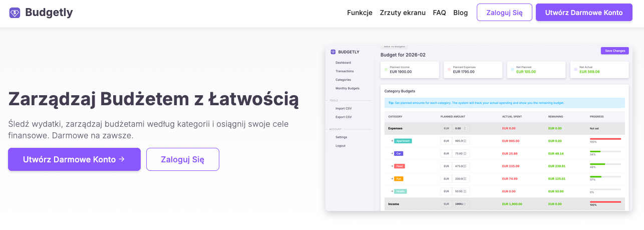Select Categories in the preview sidebar
The image size is (644, 230).
coord(343,80)
